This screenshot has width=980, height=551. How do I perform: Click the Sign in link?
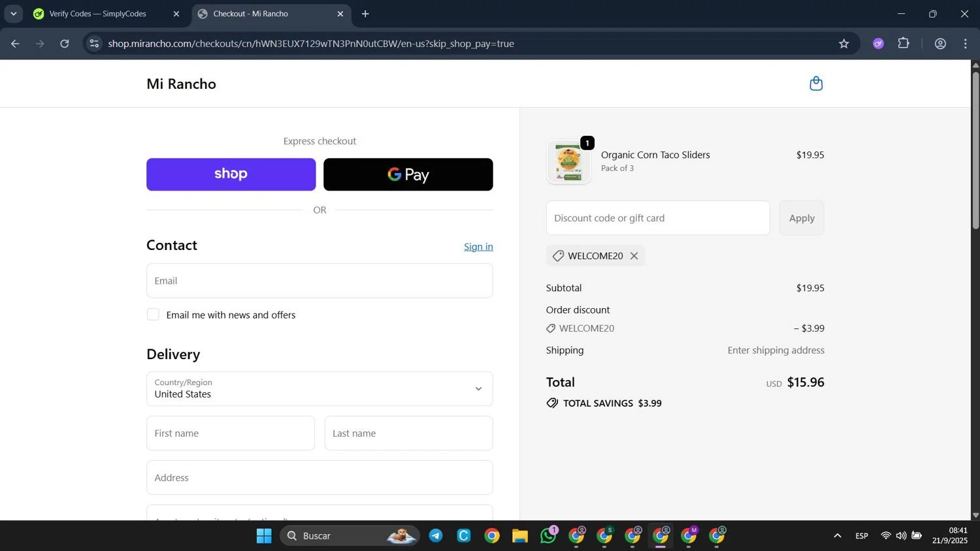pos(478,247)
